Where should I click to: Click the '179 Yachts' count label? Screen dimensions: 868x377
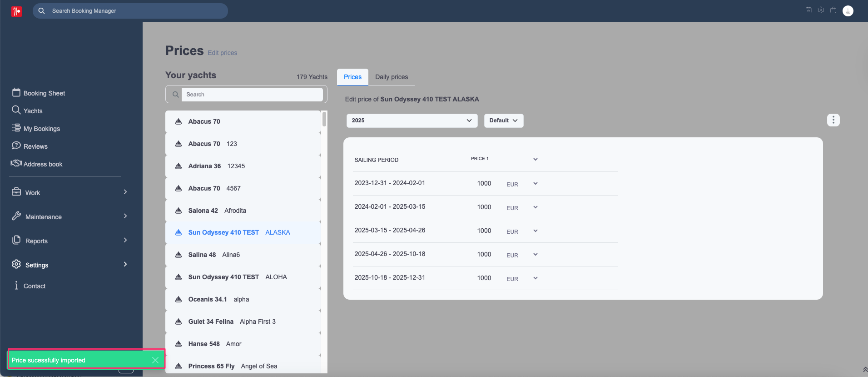[x=312, y=77]
